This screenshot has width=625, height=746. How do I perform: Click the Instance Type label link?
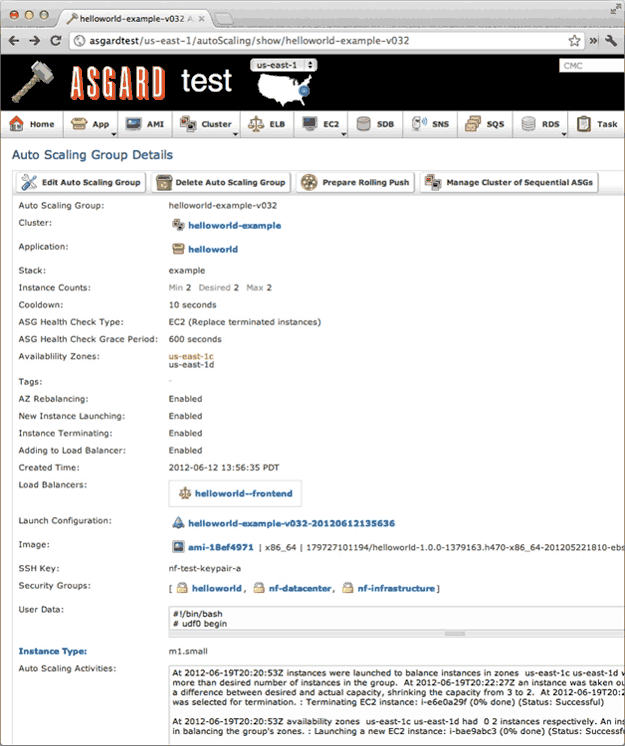[x=53, y=651]
